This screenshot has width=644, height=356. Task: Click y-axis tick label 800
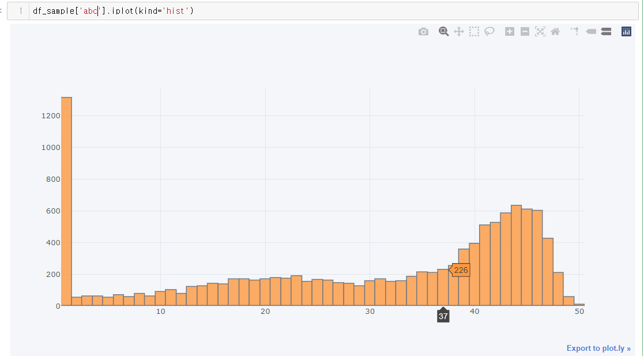tap(53, 179)
